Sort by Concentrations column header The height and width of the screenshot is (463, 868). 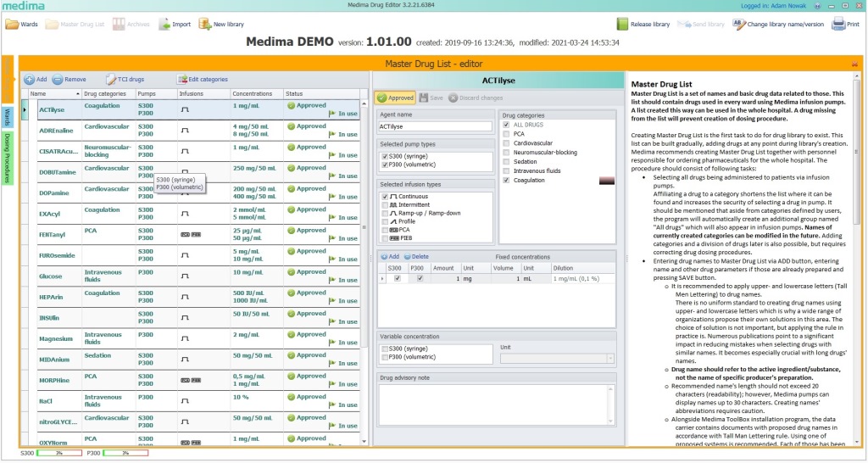click(256, 93)
